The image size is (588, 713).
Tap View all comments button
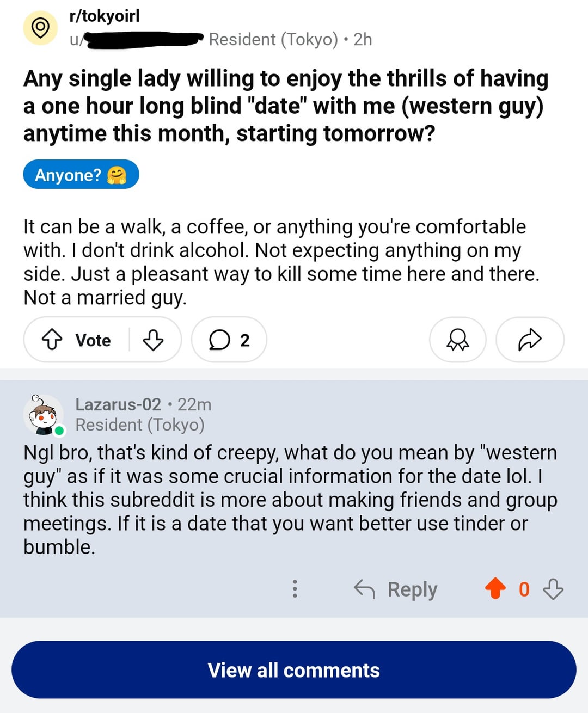pyautogui.click(x=294, y=670)
